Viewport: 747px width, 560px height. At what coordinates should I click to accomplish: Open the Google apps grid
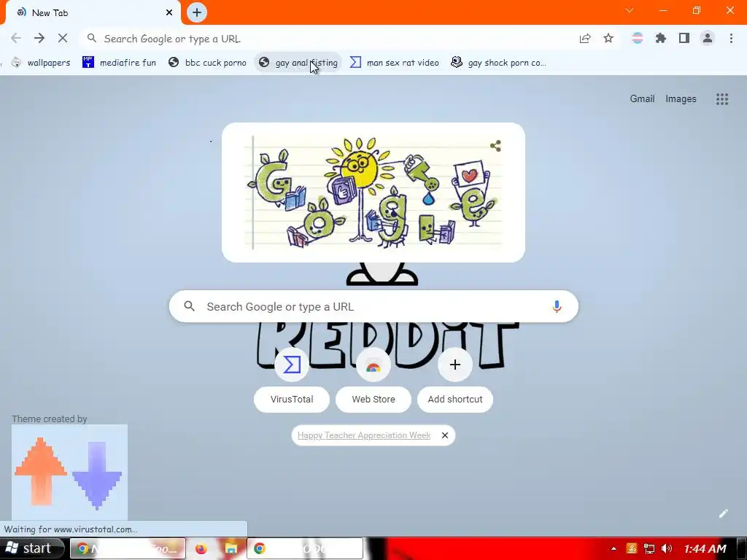721,99
